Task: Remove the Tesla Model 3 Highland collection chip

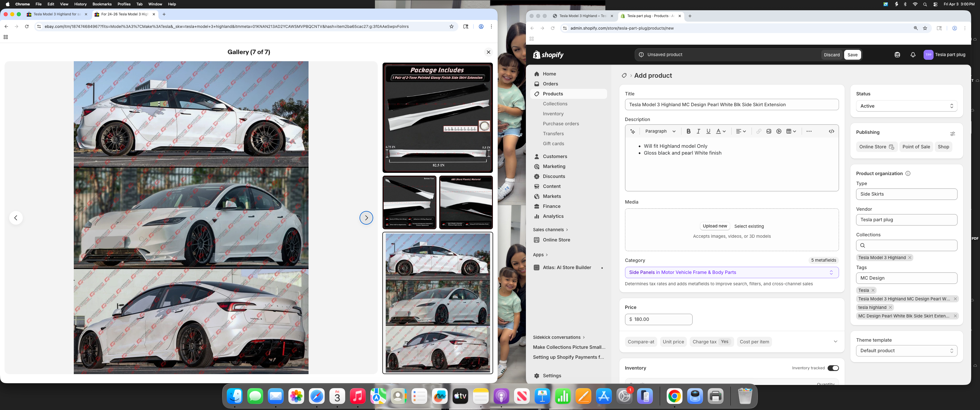Action: 910,258
